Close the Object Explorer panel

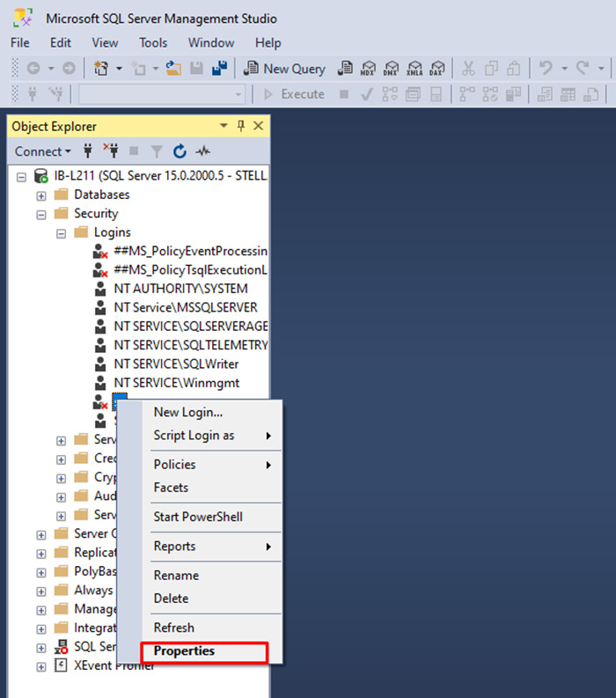(258, 126)
